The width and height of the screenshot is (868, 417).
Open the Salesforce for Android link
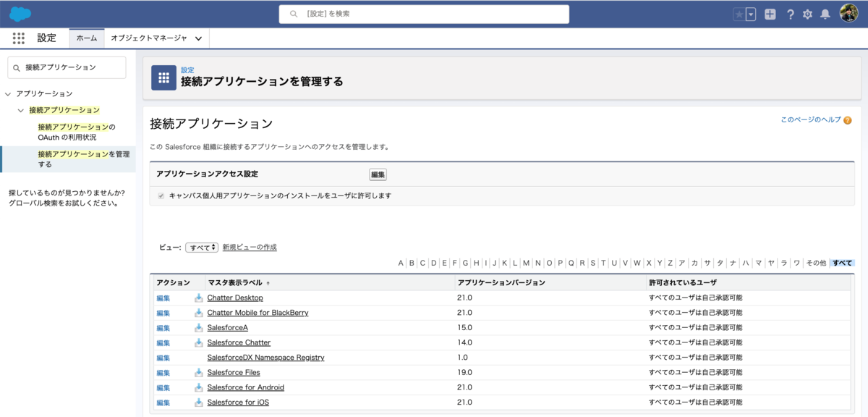(245, 387)
